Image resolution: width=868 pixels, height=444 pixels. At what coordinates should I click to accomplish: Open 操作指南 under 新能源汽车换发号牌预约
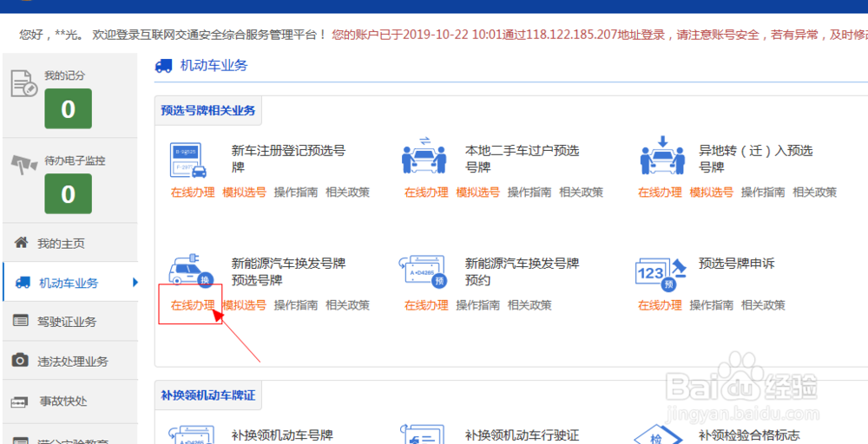pyautogui.click(x=477, y=304)
